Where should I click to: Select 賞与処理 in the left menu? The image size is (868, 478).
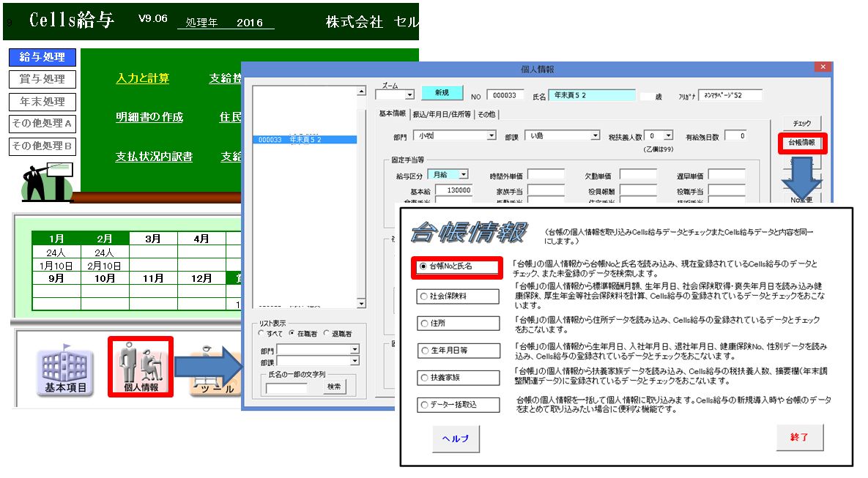point(42,79)
